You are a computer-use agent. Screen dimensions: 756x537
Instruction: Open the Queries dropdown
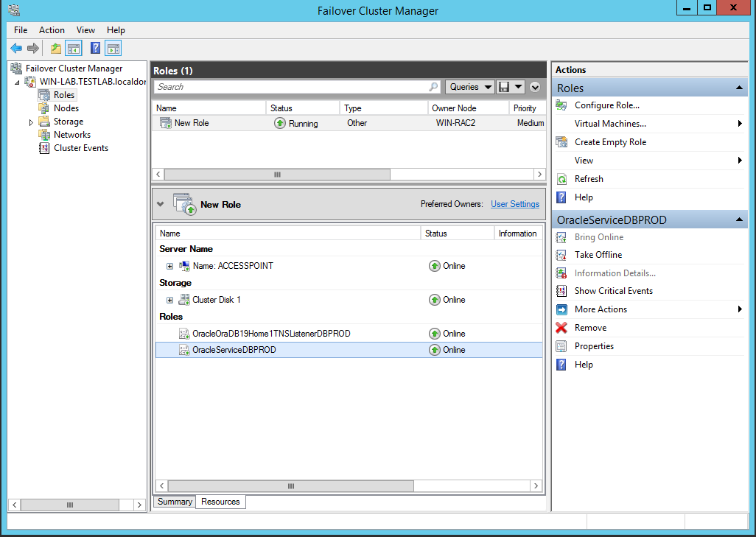pos(469,87)
